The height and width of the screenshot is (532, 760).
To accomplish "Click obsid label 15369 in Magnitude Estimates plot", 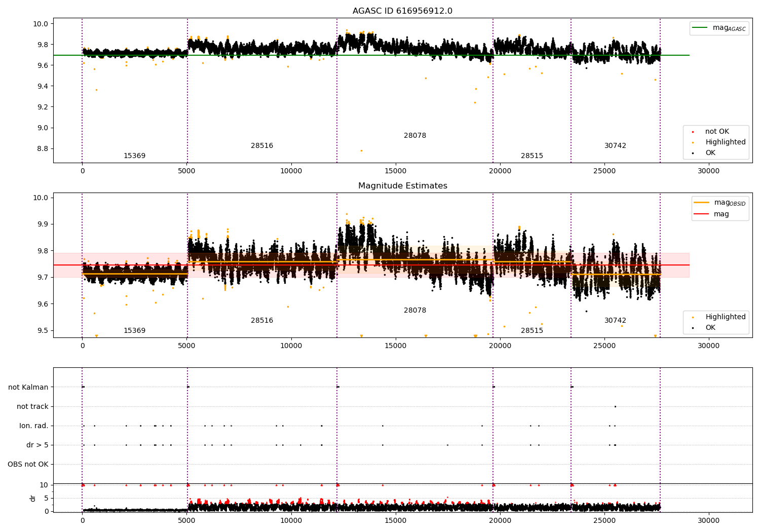I will (x=134, y=331).
